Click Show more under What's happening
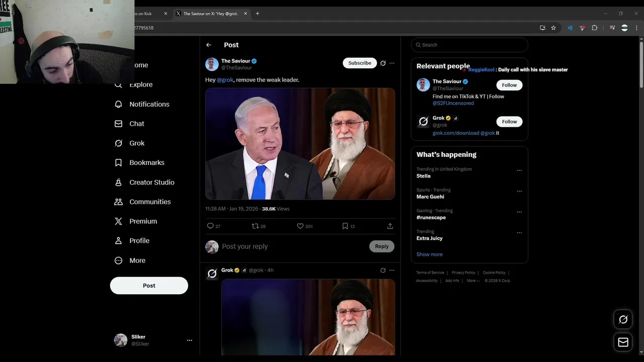Screen dimensions: 644x362 (x=429, y=254)
